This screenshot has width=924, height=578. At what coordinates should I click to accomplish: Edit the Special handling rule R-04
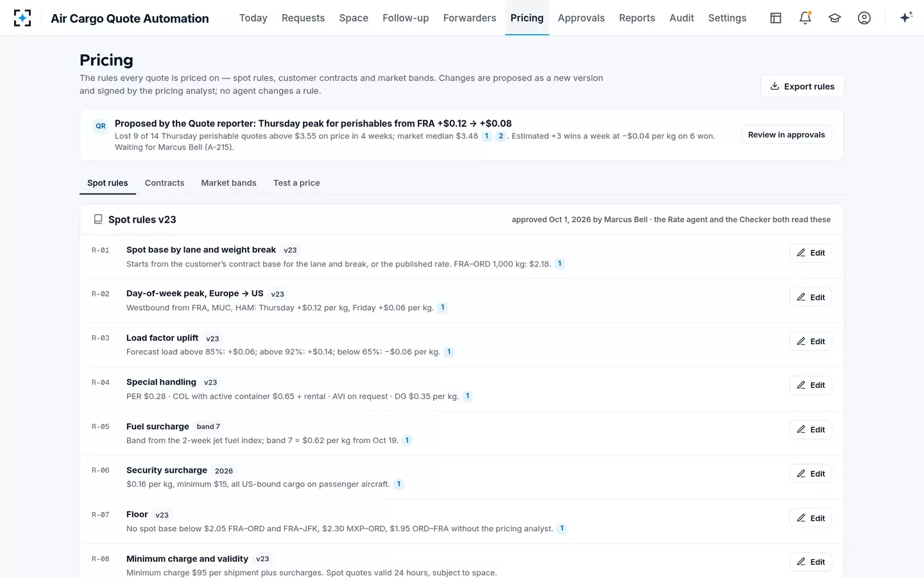(x=810, y=385)
